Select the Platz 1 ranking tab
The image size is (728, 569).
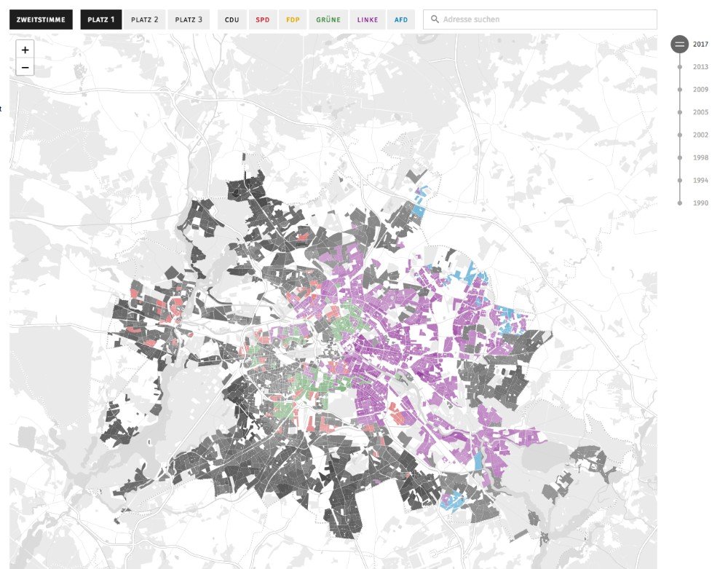101,20
